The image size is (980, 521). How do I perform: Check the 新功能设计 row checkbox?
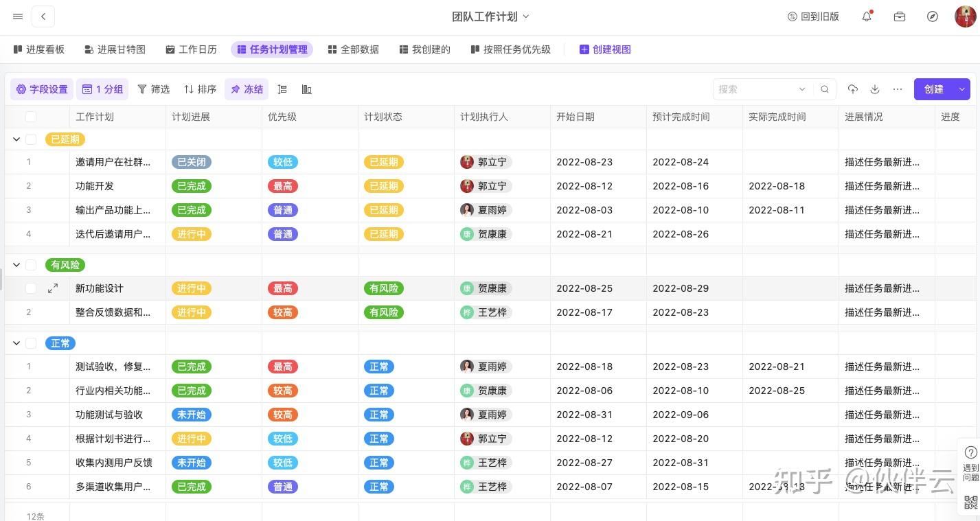click(x=31, y=288)
